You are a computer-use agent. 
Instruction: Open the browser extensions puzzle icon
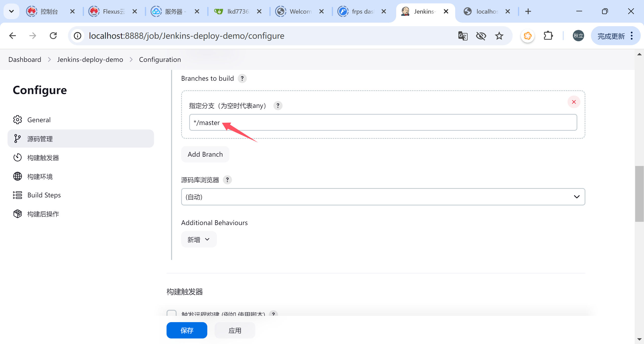coord(548,36)
